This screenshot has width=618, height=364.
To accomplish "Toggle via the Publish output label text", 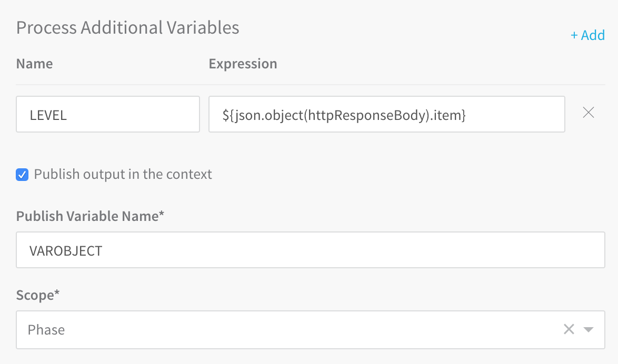I will pyautogui.click(x=123, y=174).
